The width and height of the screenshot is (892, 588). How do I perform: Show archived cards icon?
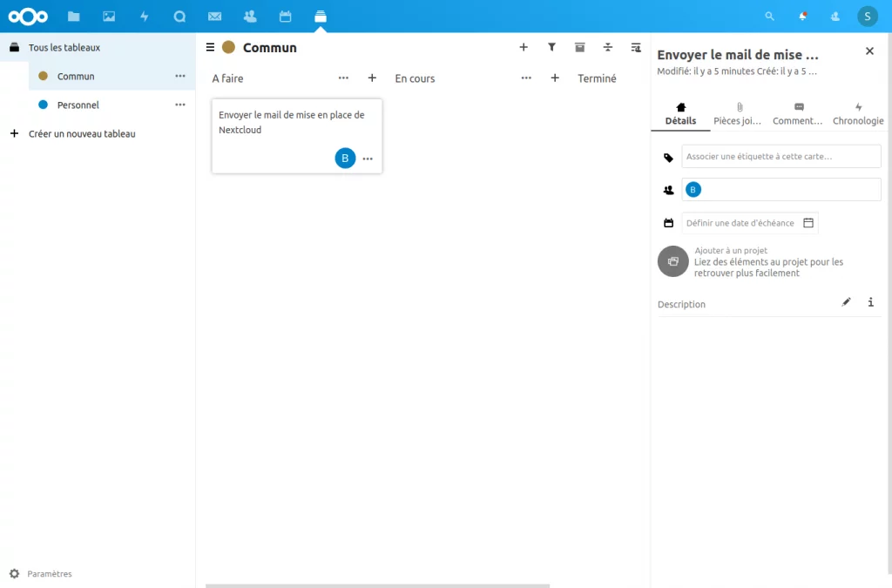pyautogui.click(x=579, y=47)
